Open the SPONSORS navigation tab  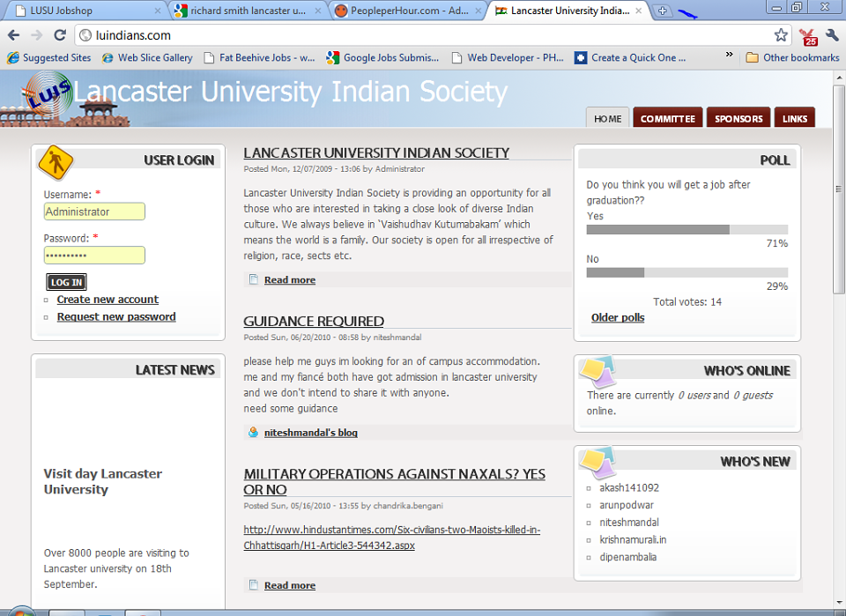point(738,118)
